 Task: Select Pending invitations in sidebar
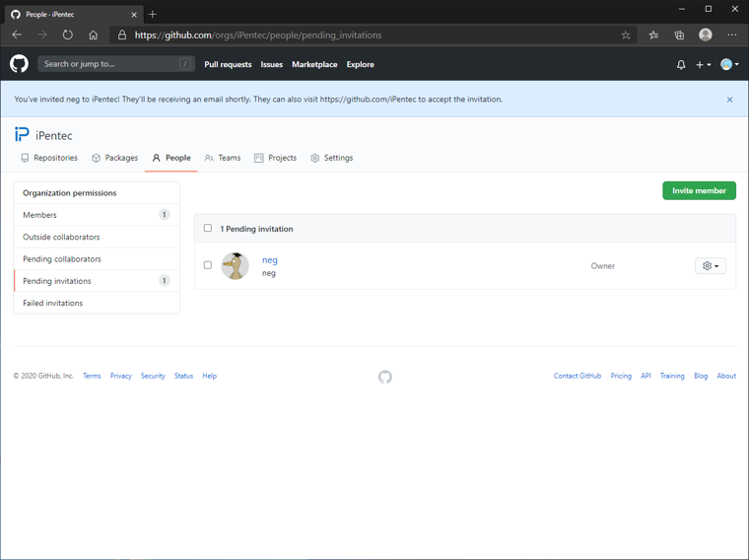97,281
